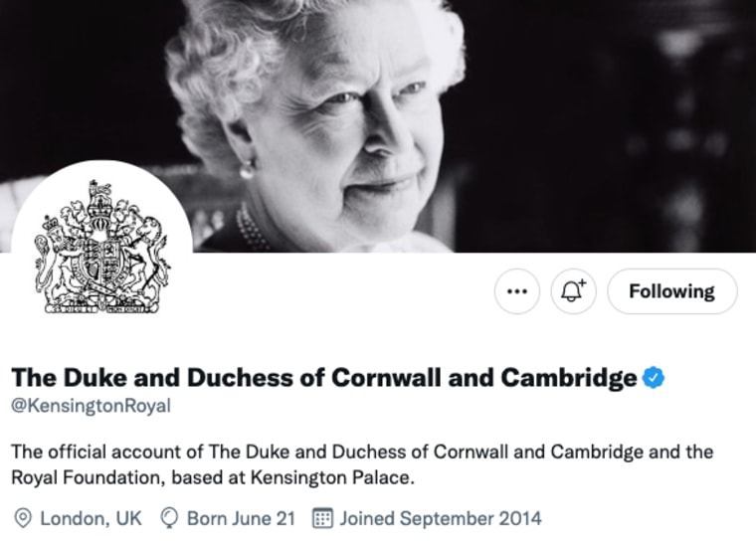Image resolution: width=756 pixels, height=543 pixels.
Task: Click the location pin icon
Action: point(23,518)
